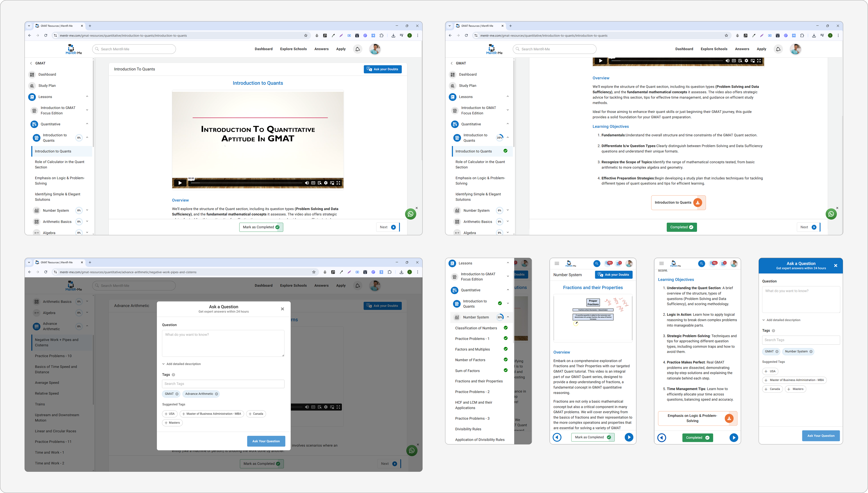Collapse Lessons section in top-left sidebar
This screenshot has width=868, height=493.
(87, 97)
